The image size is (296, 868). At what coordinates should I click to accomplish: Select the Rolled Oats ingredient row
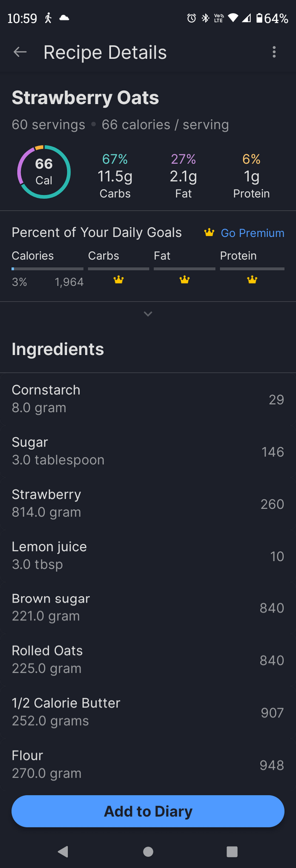pos(148,660)
